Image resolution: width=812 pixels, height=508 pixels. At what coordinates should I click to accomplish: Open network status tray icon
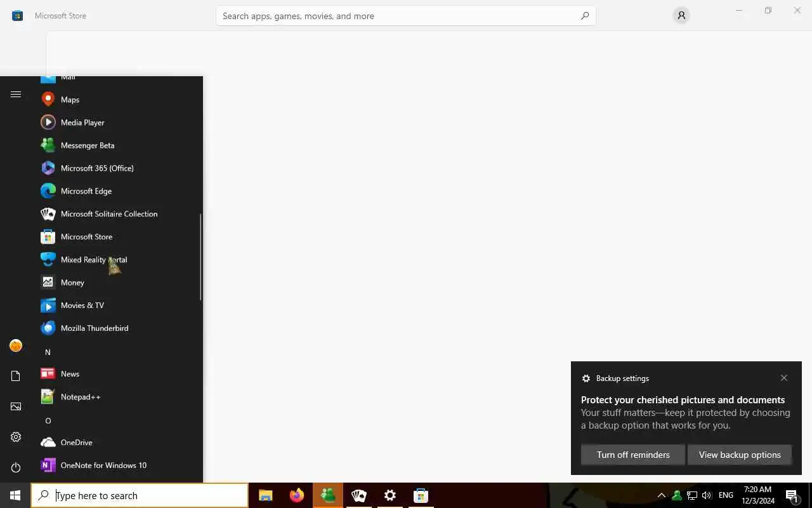[692, 495]
